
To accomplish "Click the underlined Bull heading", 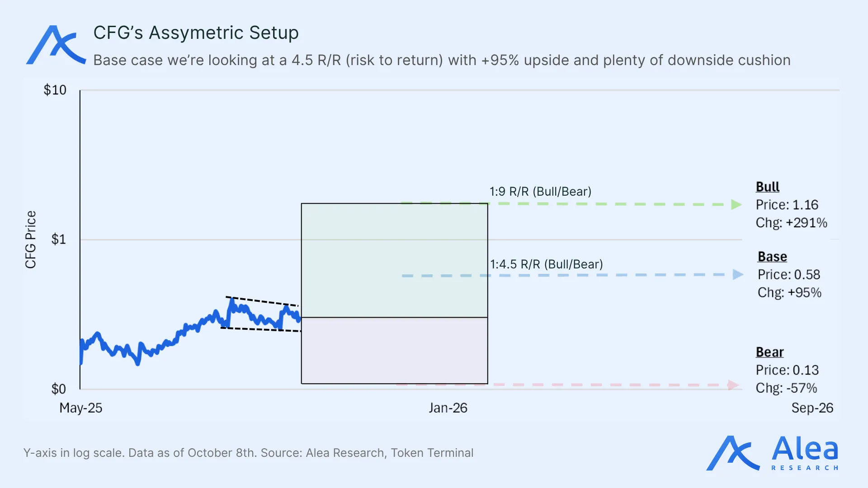I will coord(767,187).
